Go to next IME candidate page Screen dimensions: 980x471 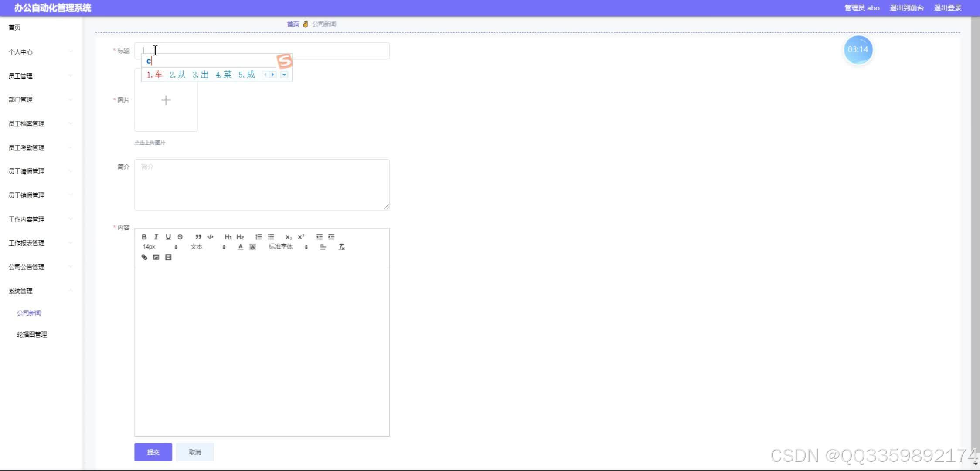coord(273,75)
